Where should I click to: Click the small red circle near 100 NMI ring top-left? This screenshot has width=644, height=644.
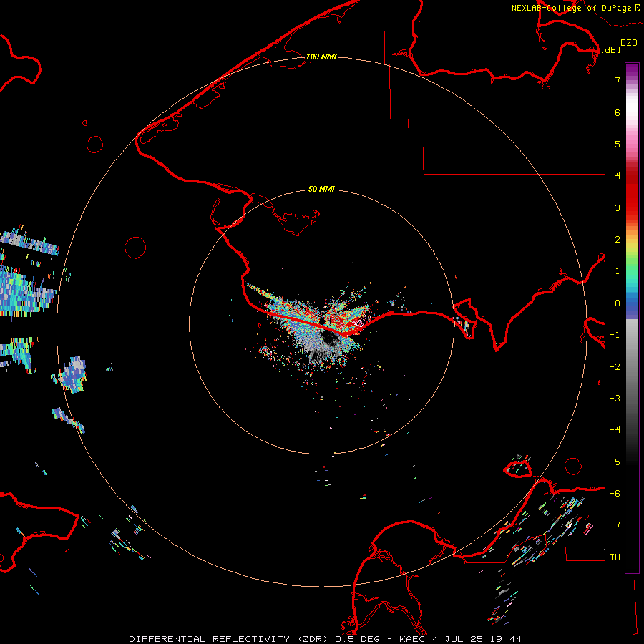click(95, 145)
